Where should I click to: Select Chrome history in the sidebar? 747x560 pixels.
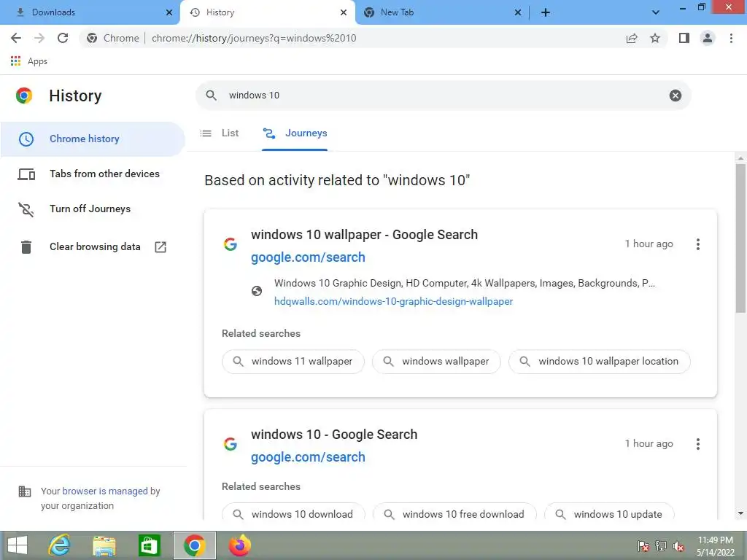[93, 139]
